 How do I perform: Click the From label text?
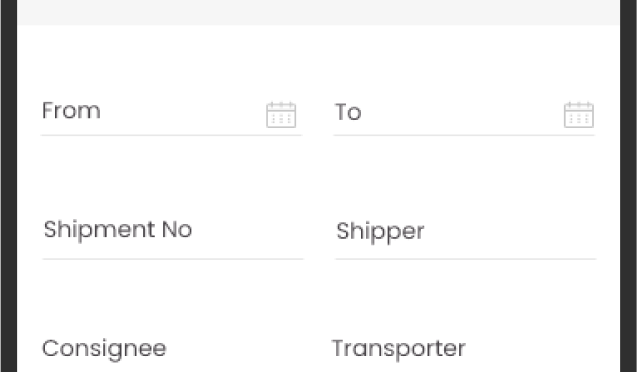[71, 110]
